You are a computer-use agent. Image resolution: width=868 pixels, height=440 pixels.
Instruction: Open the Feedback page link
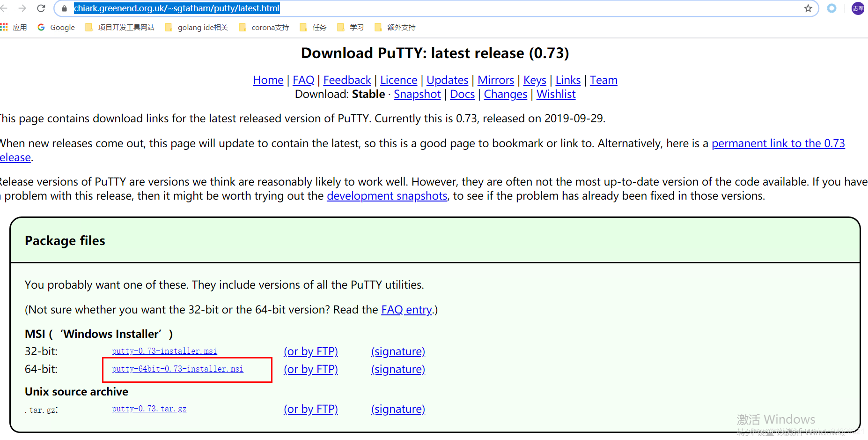pos(347,80)
